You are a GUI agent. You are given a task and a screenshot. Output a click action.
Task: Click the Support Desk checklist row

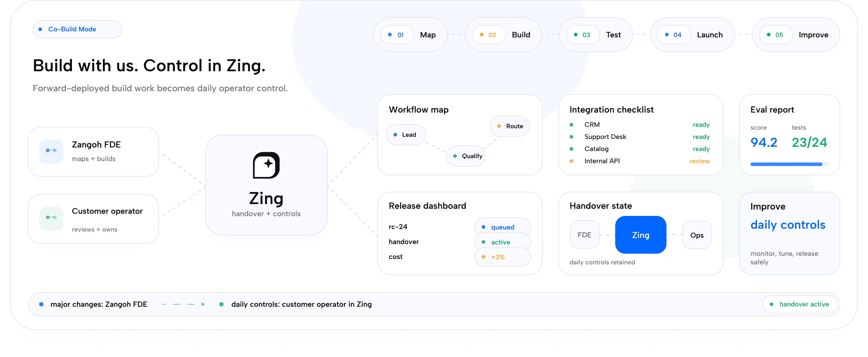tap(640, 137)
